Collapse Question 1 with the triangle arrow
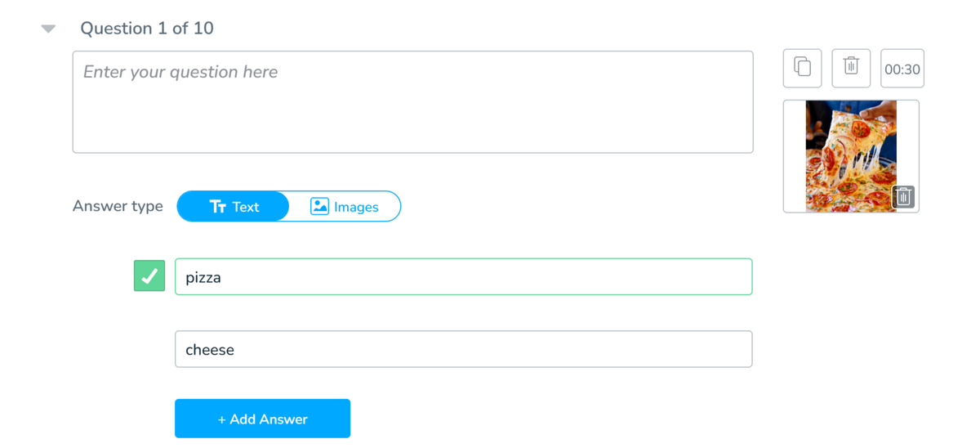This screenshot has height=448, width=980. [x=48, y=29]
